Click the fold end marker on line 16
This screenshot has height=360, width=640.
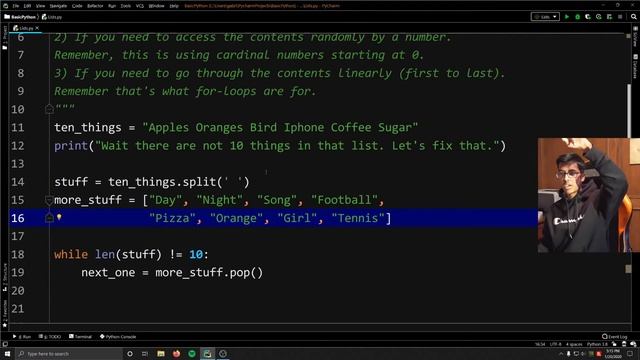tap(49, 218)
